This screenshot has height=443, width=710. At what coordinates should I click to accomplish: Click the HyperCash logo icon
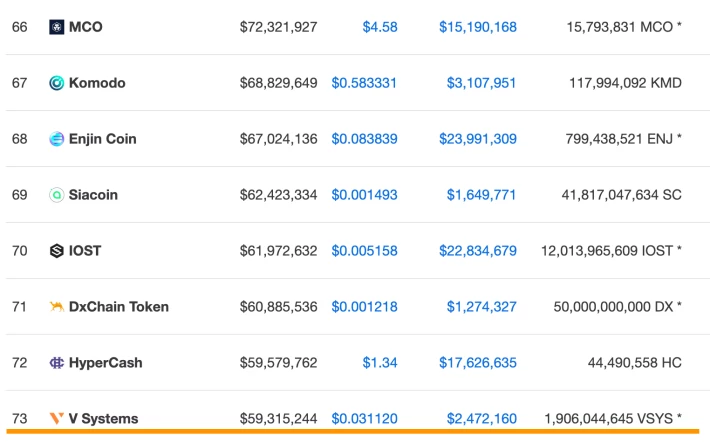(57, 363)
